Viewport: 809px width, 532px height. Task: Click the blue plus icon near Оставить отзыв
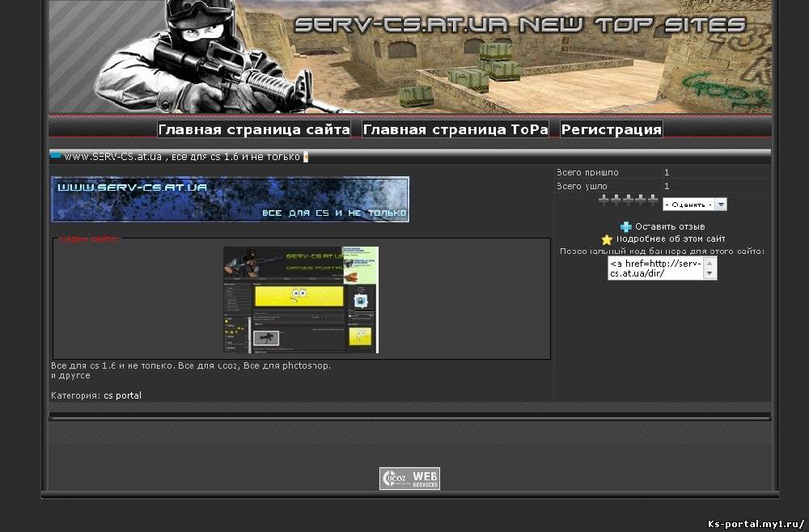click(x=626, y=227)
